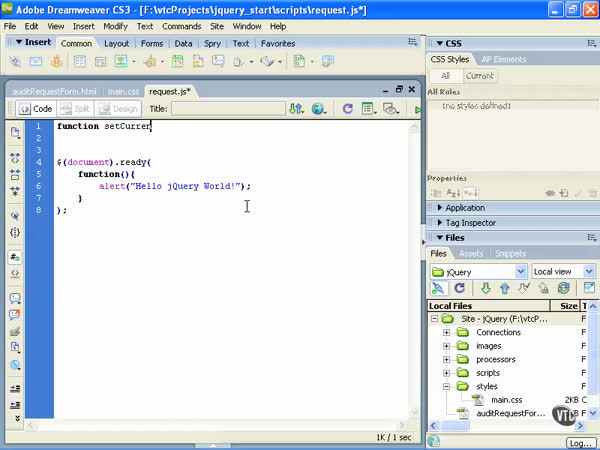The height and width of the screenshot is (450, 600).
Task: Open the jQuery site dropdown
Action: tap(478, 271)
